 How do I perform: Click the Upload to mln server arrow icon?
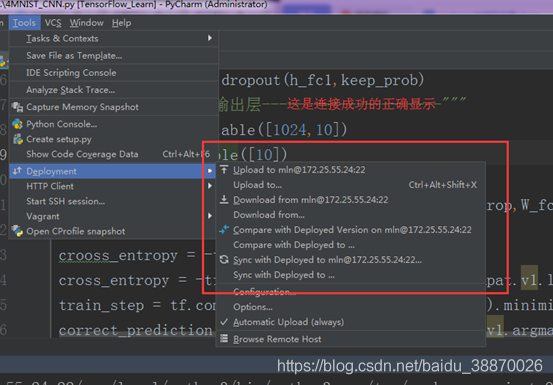click(224, 170)
